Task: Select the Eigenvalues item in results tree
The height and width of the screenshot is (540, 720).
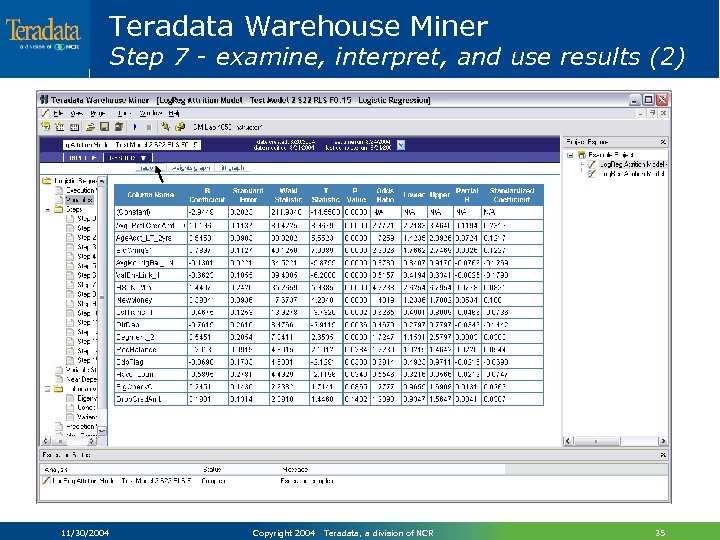Action: [x=82, y=398]
